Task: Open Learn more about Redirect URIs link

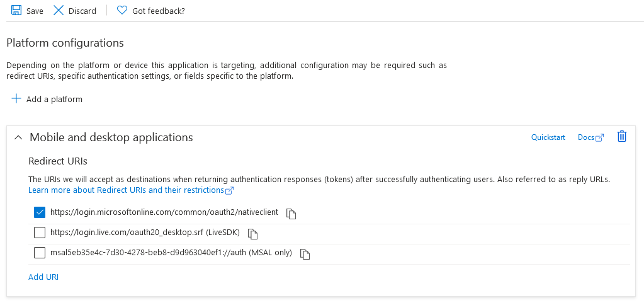Action: click(131, 190)
